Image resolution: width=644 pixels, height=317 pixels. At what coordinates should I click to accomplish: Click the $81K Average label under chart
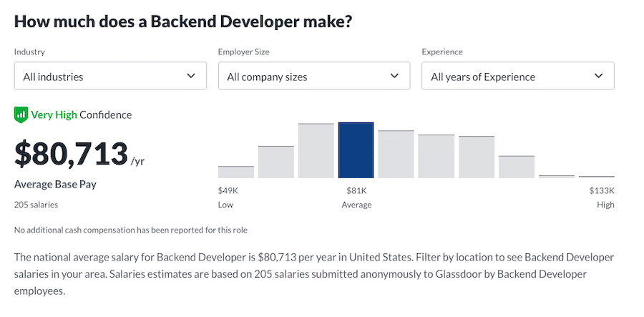pyautogui.click(x=356, y=197)
